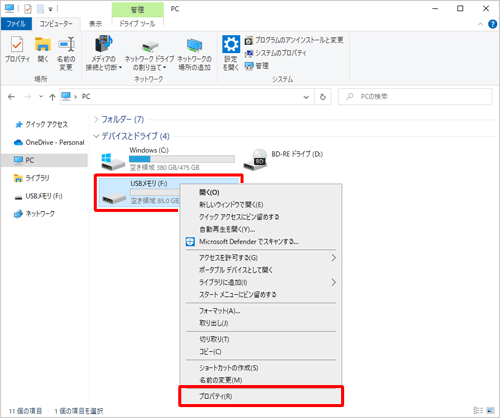This screenshot has height=418, width=500.
Task: Click システムのプロパティ in ribbon
Action: [275, 53]
